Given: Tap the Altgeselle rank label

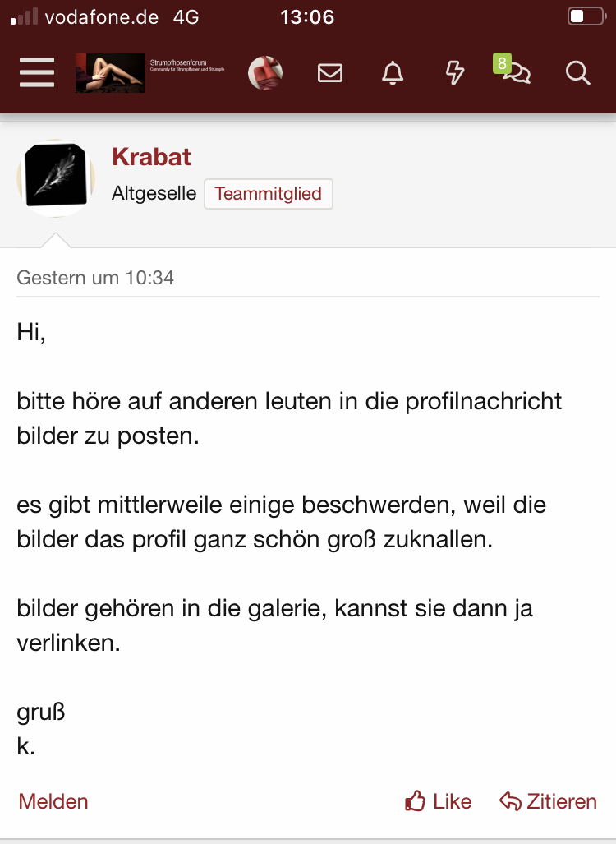Looking at the screenshot, I should point(154,193).
